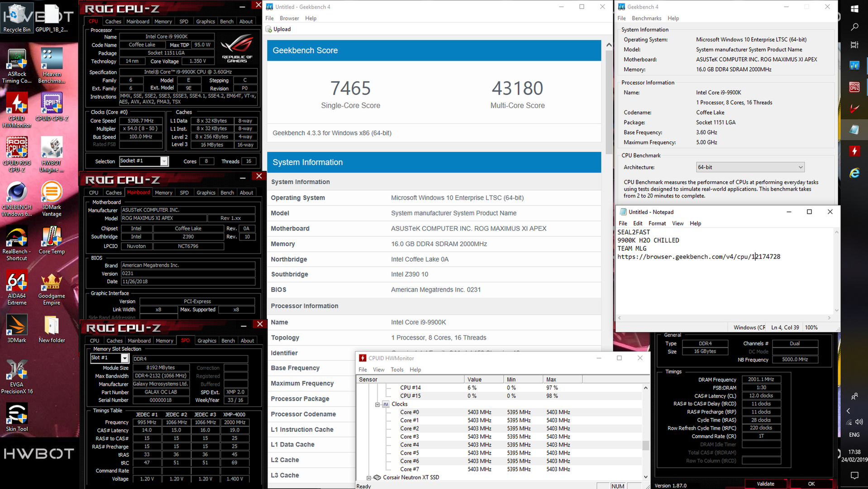Click the 43180 Multi-Core Score value

517,88
